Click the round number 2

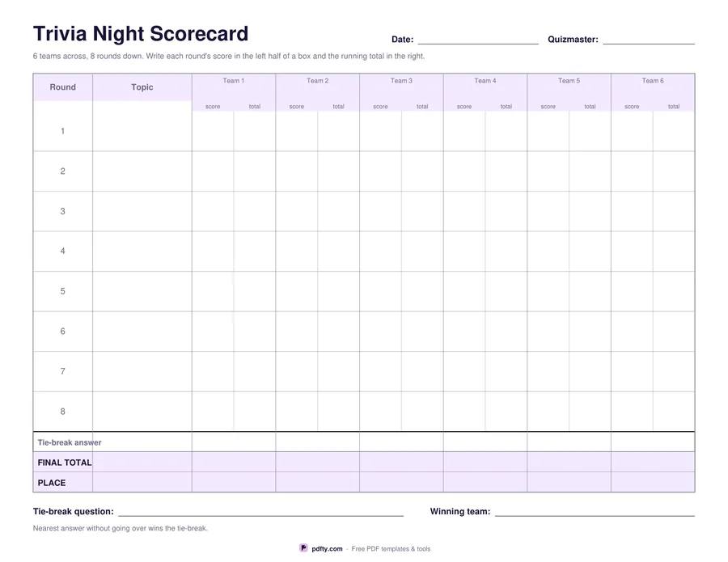pyautogui.click(x=62, y=171)
